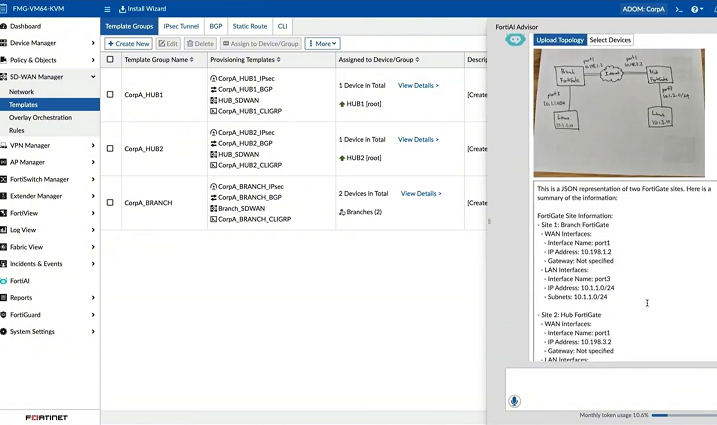Click the FortiAI sidebar icon

click(x=4, y=281)
